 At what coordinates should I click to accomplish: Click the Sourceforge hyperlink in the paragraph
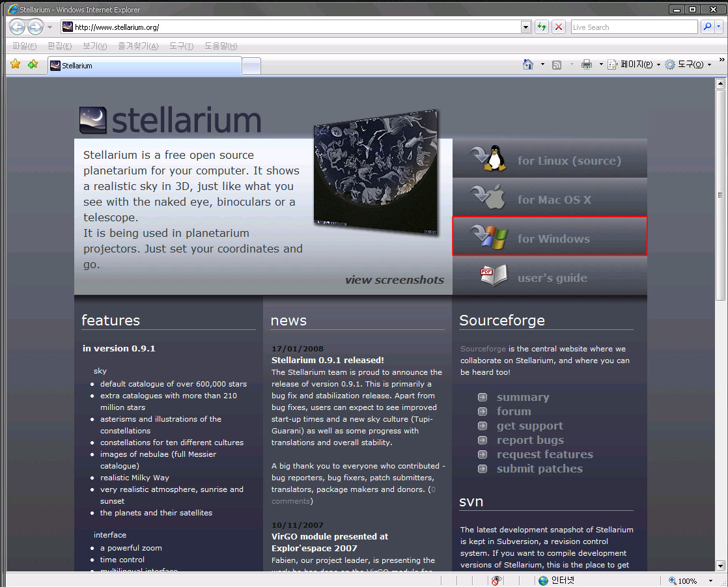(x=483, y=349)
